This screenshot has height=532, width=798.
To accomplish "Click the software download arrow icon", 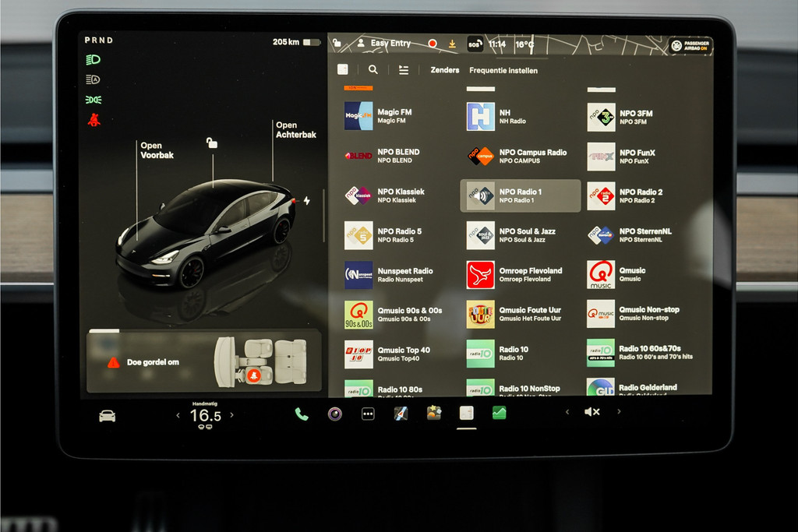I will tap(452, 44).
